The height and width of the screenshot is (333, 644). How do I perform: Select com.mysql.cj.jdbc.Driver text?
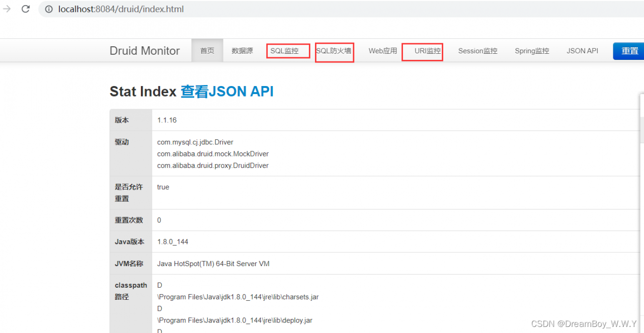[195, 142]
